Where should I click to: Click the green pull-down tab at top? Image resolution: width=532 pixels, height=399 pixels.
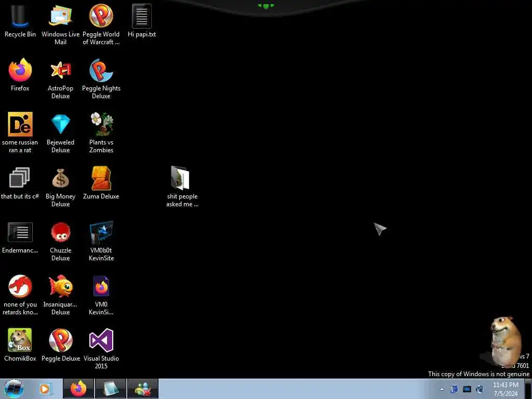click(x=265, y=6)
